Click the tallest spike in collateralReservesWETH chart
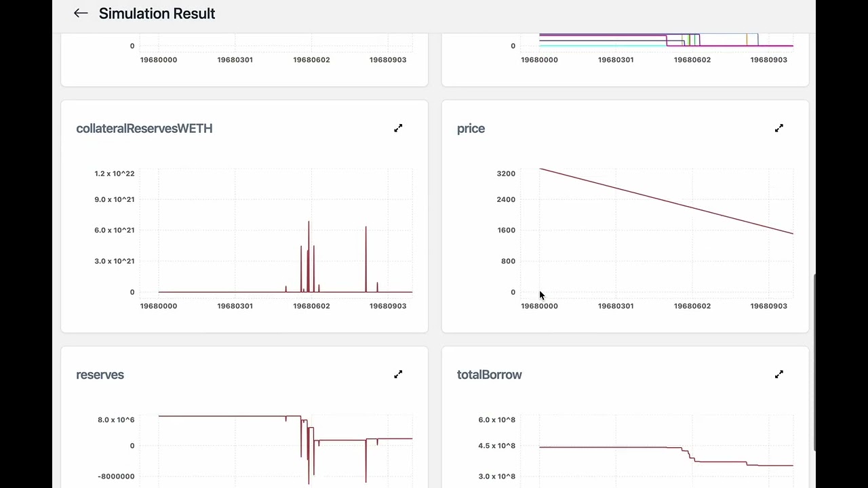This screenshot has width=868, height=488. [x=309, y=256]
